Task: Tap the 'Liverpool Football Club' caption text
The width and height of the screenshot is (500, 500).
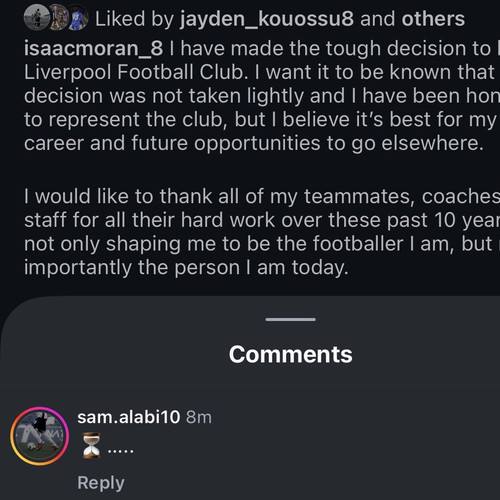Action: [x=136, y=72]
